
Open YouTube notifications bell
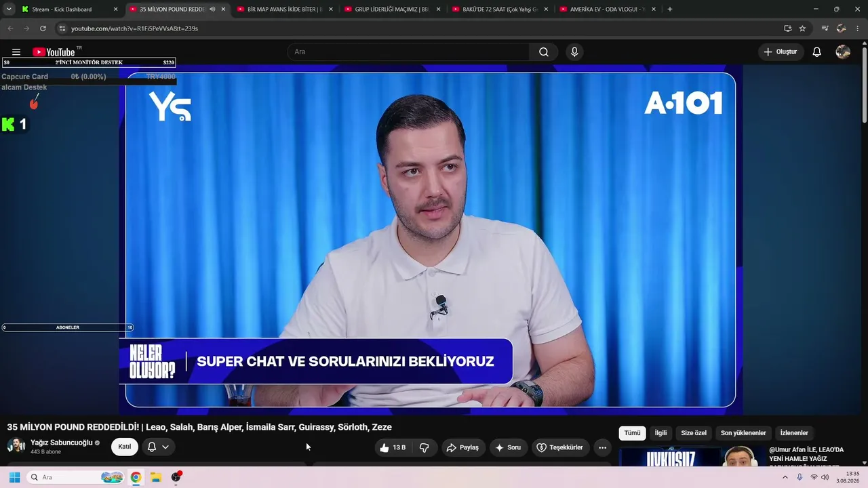(817, 52)
